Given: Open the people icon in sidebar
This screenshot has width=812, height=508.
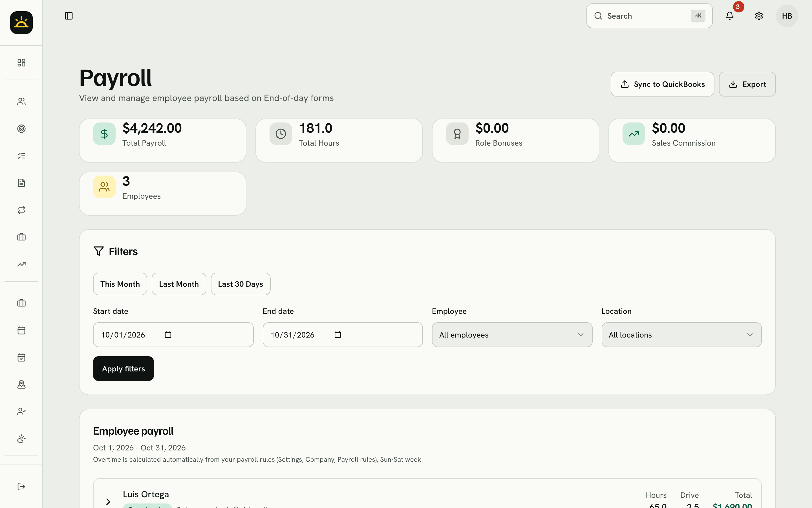Looking at the screenshot, I should 21,102.
